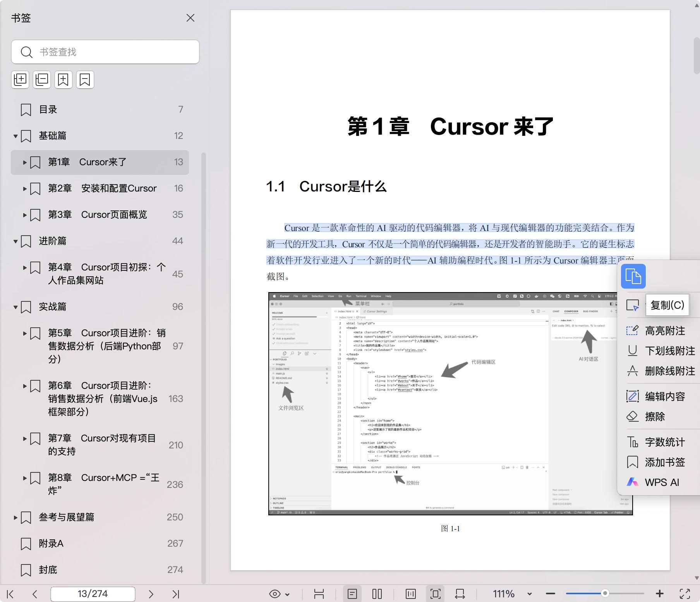
Task: Go to first page
Action: 10,594
